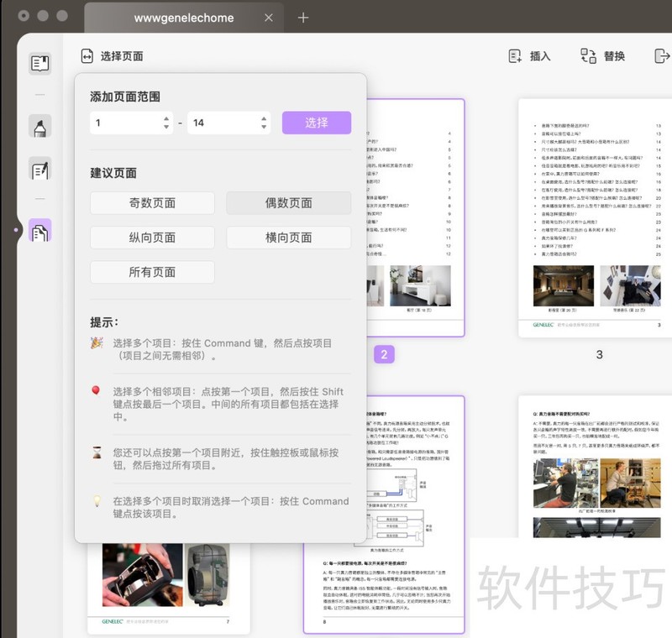Viewport: 672px width, 638px height.
Task: Increase the start page number stepper
Action: tap(166, 118)
